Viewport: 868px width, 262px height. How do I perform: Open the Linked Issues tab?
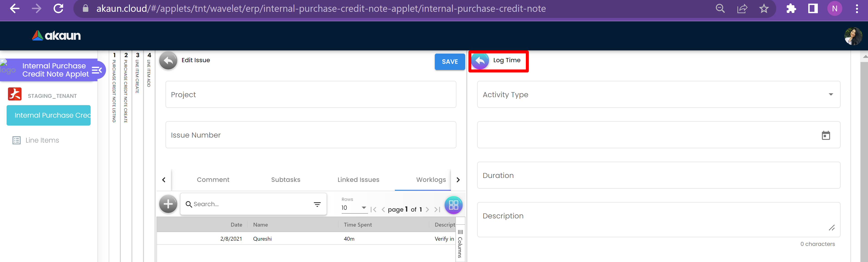coord(358,180)
